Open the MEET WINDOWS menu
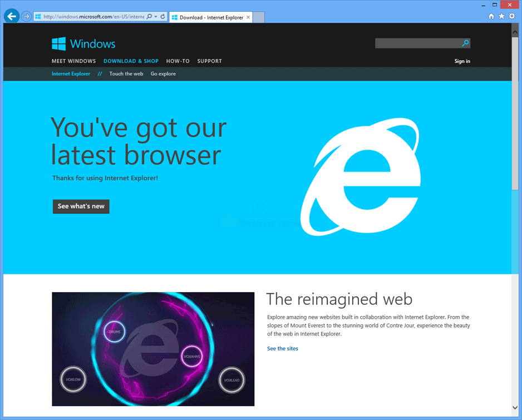Image resolution: width=522 pixels, height=420 pixels. tap(73, 61)
